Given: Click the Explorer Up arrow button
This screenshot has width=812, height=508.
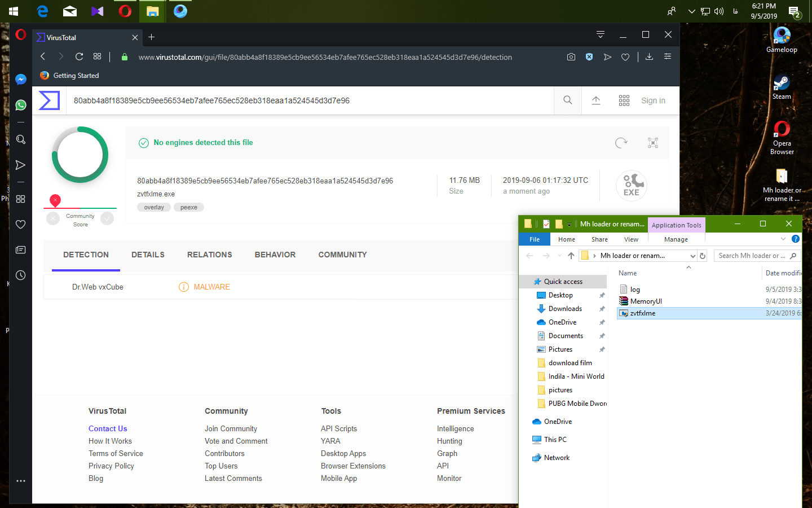Looking at the screenshot, I should [571, 256].
